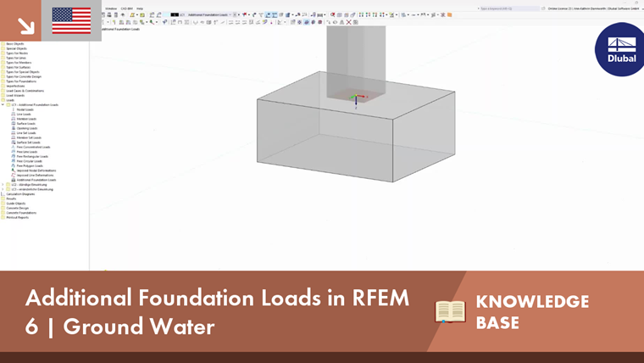The height and width of the screenshot is (363, 644).
Task: Click the Free Circular Loads icon
Action: [x=14, y=161]
